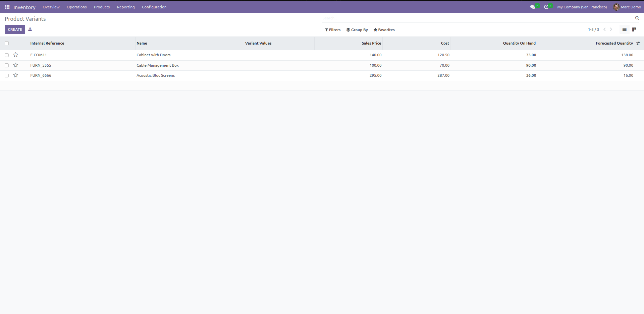This screenshot has width=644, height=314.
Task: Open the apps grid menu icon
Action: 7,7
